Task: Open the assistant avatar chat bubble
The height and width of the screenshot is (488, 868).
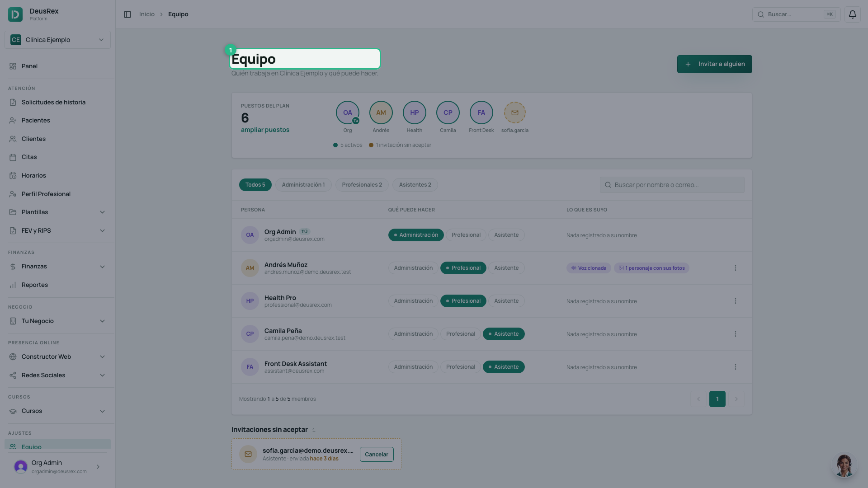Action: point(844,465)
